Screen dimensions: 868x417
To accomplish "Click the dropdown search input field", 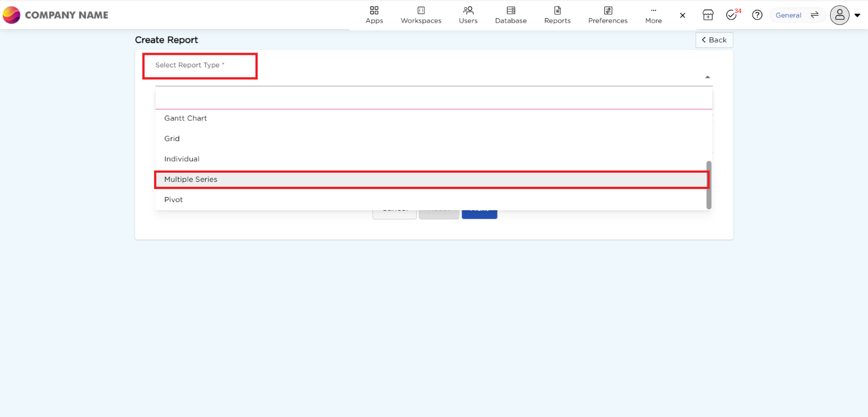I will [433, 99].
